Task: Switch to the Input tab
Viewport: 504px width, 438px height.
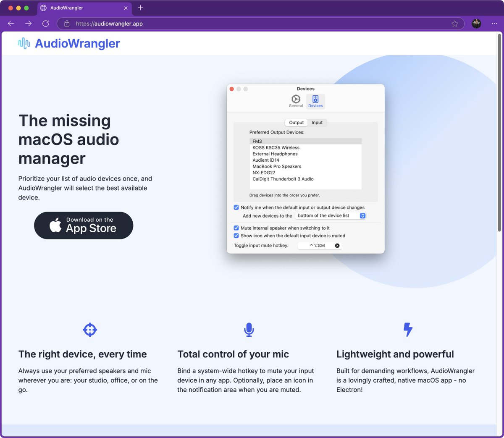Action: [x=317, y=123]
